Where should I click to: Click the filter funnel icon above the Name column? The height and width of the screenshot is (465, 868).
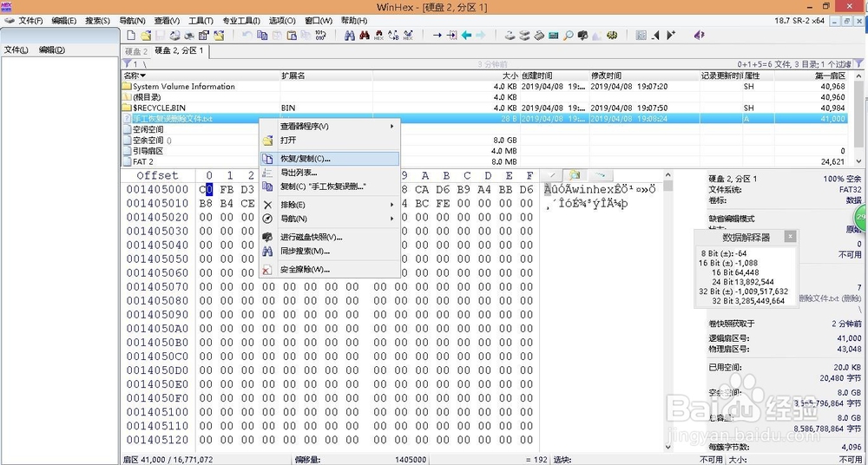tap(127, 64)
